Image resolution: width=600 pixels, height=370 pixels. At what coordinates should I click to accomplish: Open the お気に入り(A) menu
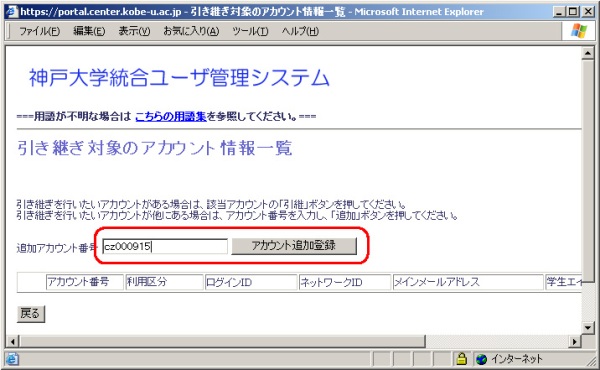(191, 31)
